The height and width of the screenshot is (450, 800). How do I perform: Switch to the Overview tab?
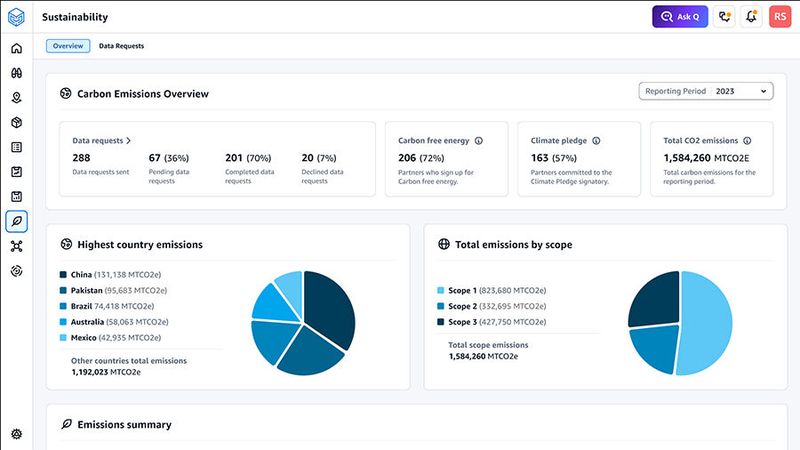pyautogui.click(x=68, y=46)
